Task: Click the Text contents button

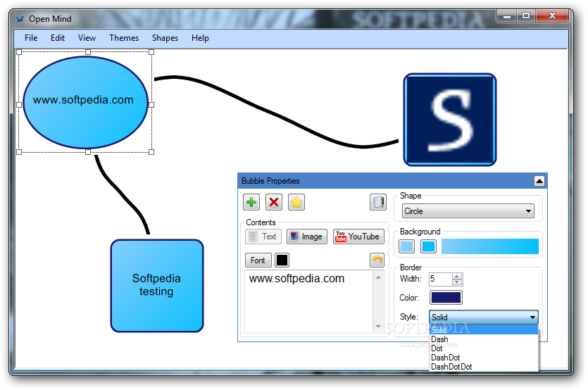Action: (x=263, y=237)
